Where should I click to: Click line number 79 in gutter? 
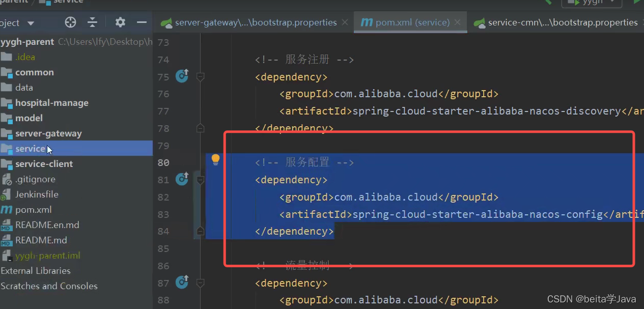(x=163, y=146)
